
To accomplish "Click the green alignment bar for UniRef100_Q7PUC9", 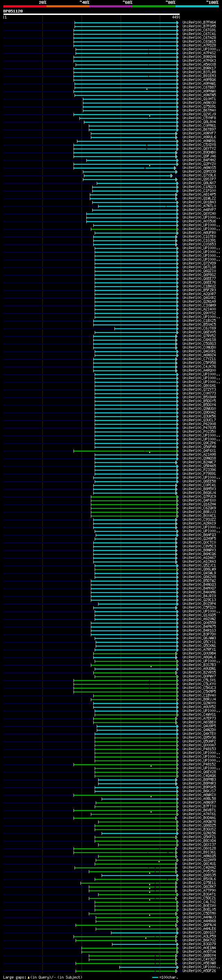I will (x=134, y=496).
